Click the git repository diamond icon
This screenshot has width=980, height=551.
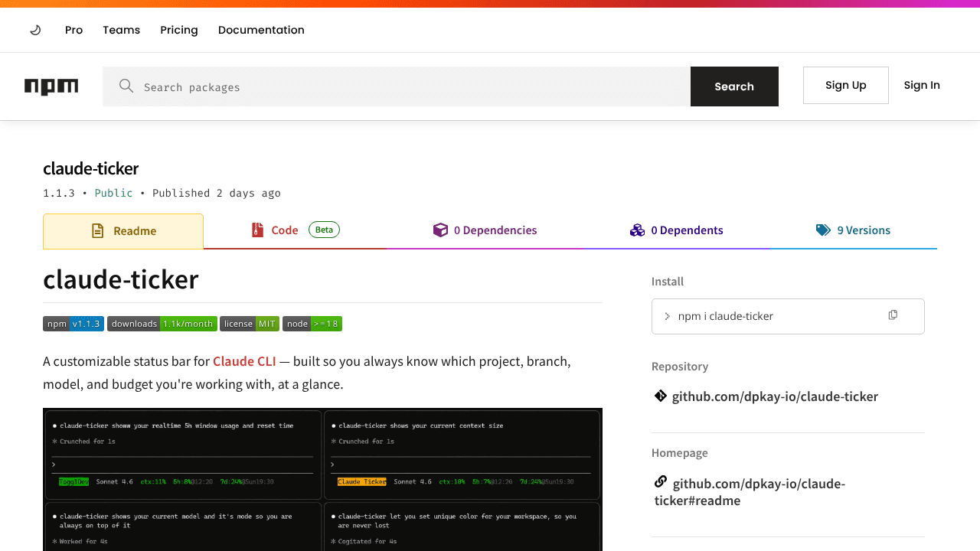point(661,396)
